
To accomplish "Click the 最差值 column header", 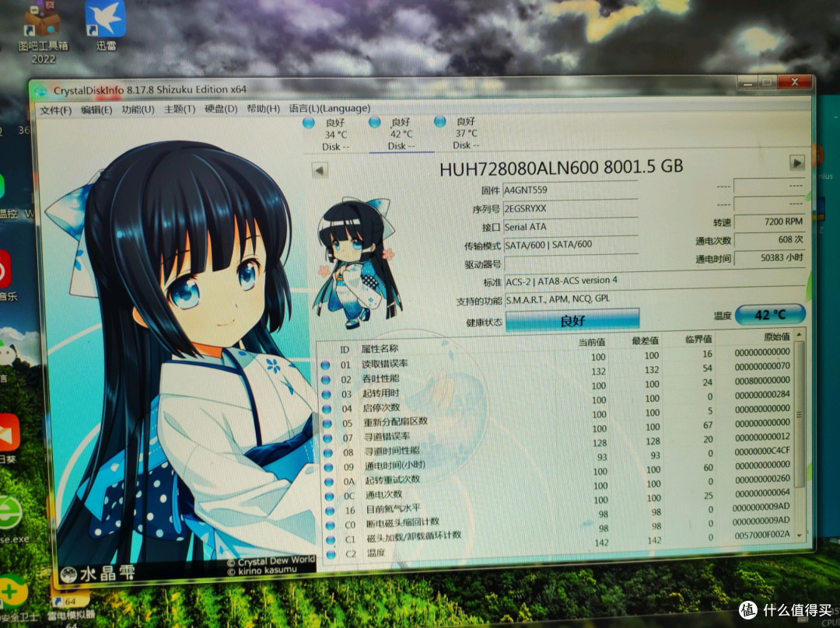I will (x=645, y=340).
